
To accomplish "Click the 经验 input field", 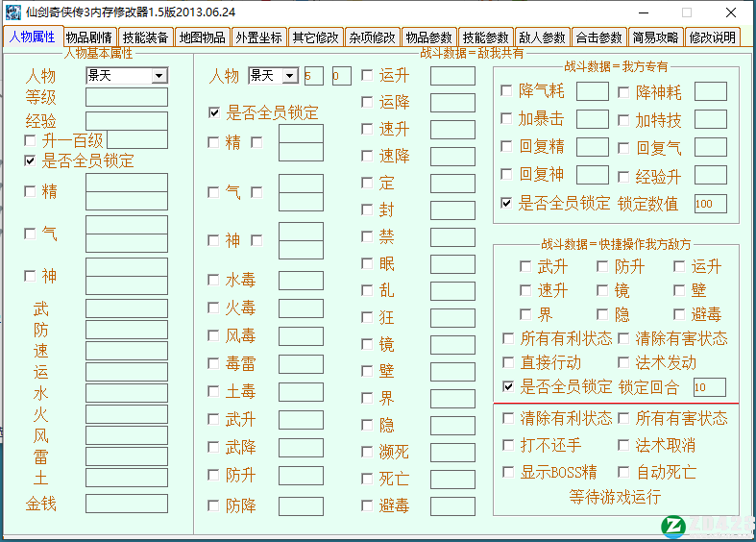I will (x=127, y=121).
